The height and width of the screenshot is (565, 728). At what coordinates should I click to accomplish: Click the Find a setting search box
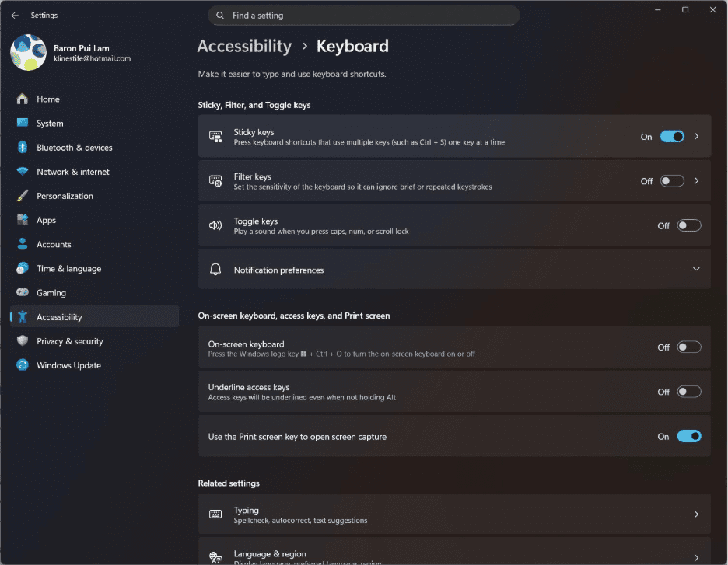[x=363, y=16]
